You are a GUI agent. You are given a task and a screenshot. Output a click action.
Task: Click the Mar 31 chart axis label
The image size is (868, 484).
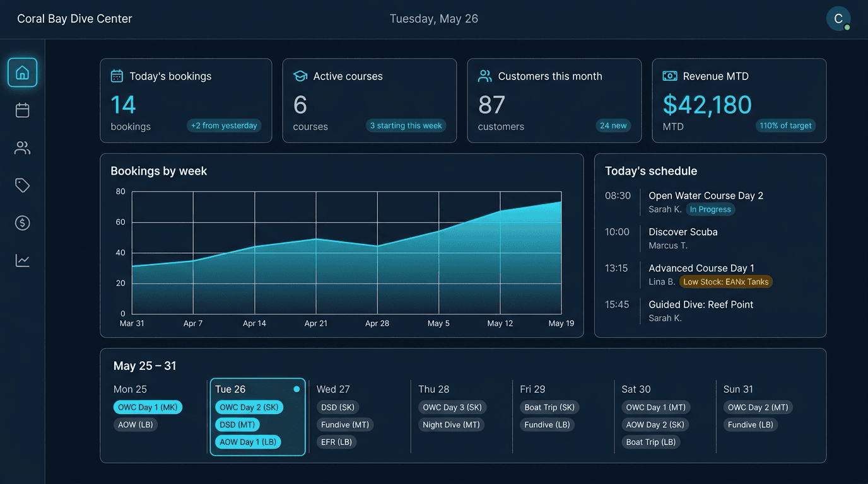pyautogui.click(x=132, y=323)
